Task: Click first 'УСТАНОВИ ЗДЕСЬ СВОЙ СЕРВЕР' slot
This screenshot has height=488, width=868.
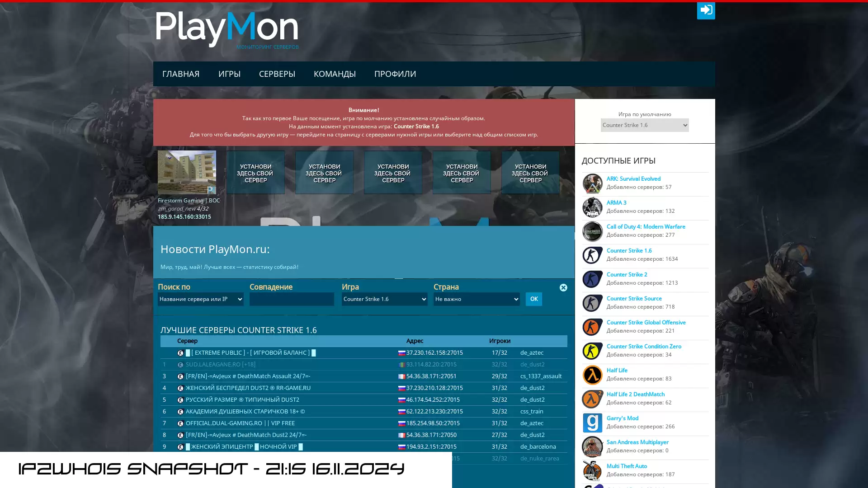Action: click(x=255, y=173)
